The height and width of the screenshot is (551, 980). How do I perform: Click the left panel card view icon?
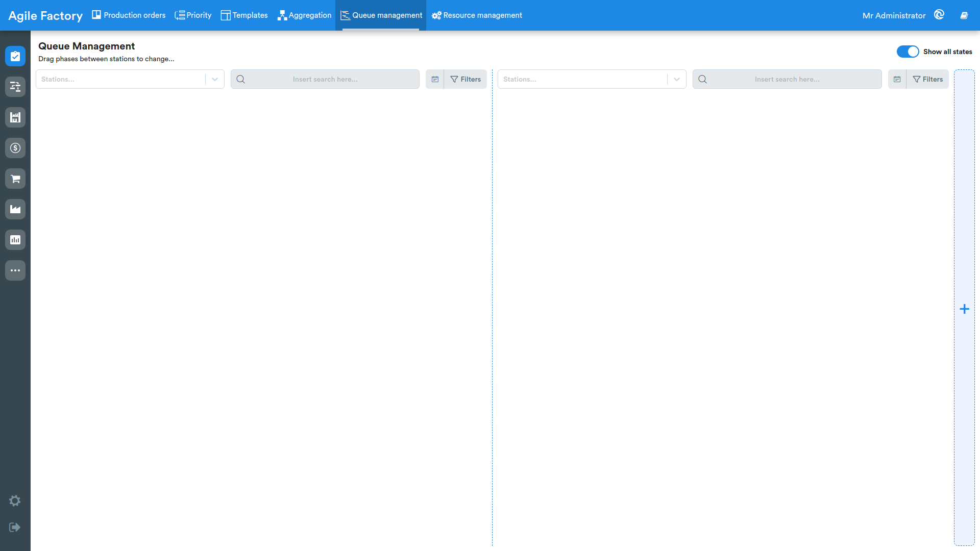pyautogui.click(x=435, y=79)
